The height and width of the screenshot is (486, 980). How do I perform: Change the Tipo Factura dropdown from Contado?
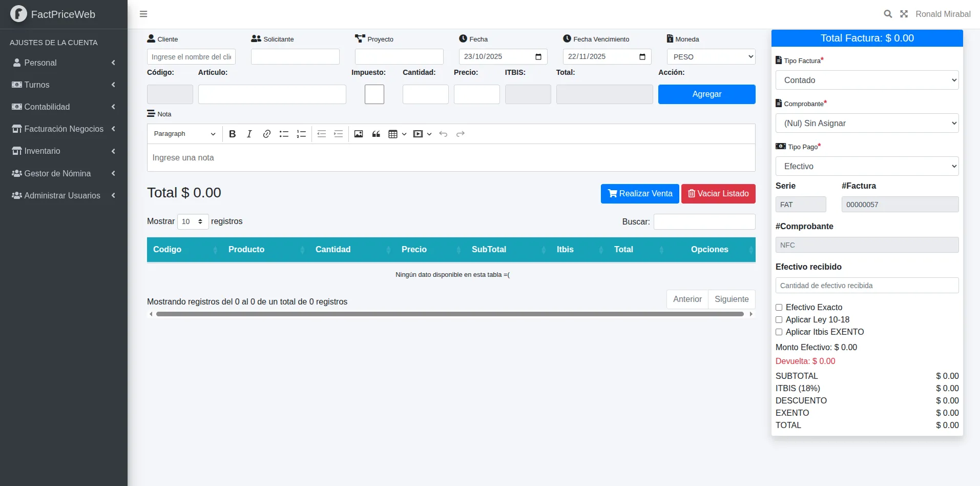[x=867, y=80]
